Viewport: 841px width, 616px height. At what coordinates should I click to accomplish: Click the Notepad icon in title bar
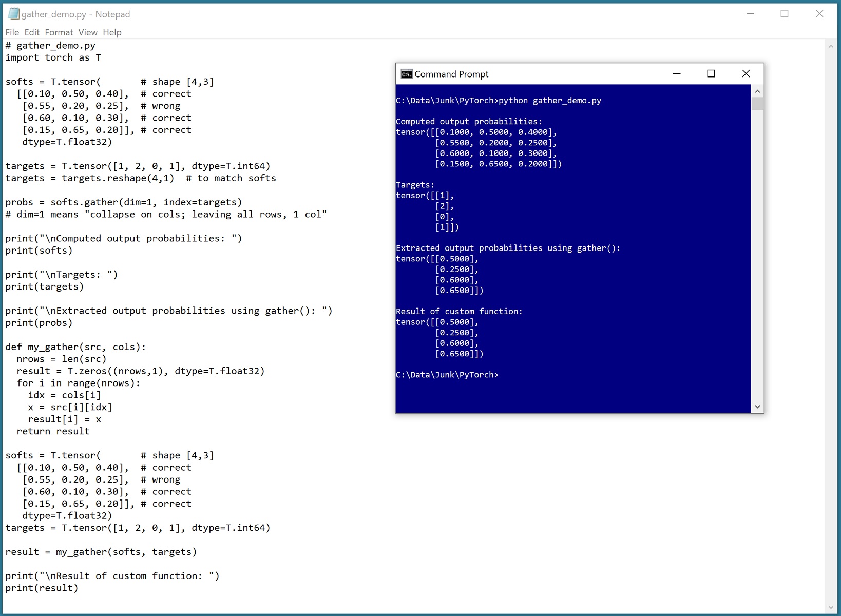pos(13,14)
